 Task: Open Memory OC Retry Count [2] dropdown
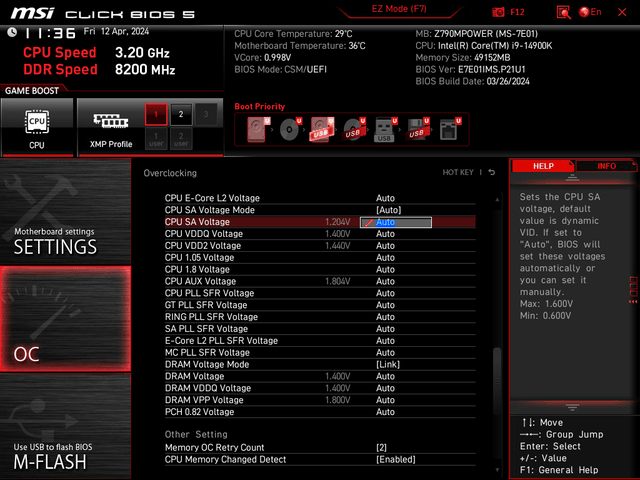(381, 448)
